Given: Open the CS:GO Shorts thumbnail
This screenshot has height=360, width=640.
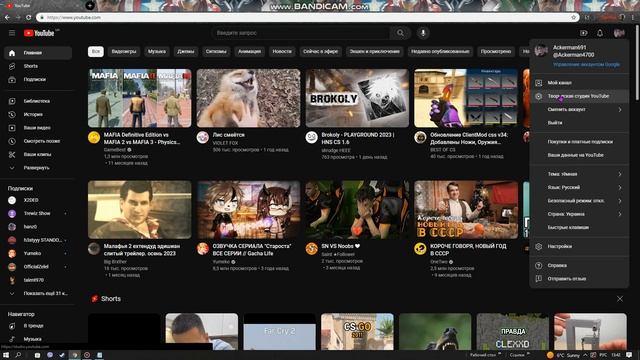Looking at the screenshot, I should pyautogui.click(x=357, y=331).
